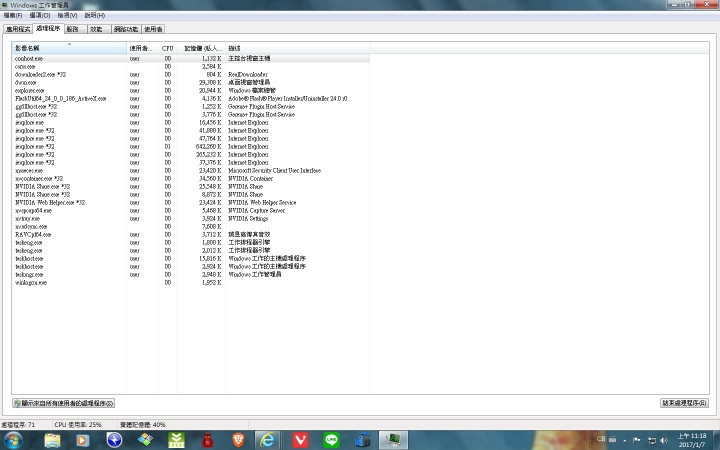Open the 檢視(V) menu

(67, 16)
